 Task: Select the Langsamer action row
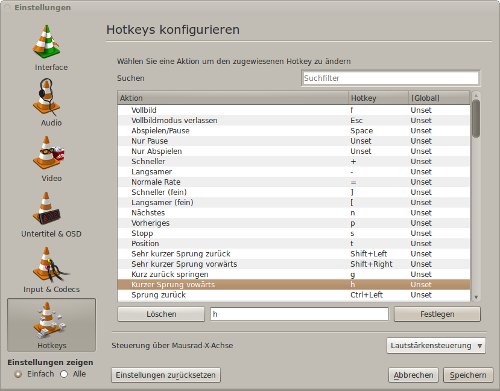(x=294, y=172)
